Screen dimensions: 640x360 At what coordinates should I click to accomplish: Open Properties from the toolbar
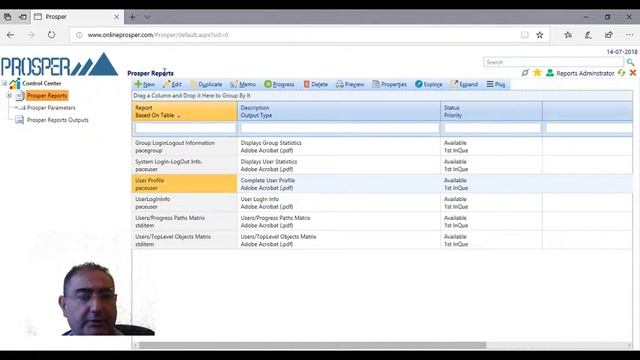point(389,84)
